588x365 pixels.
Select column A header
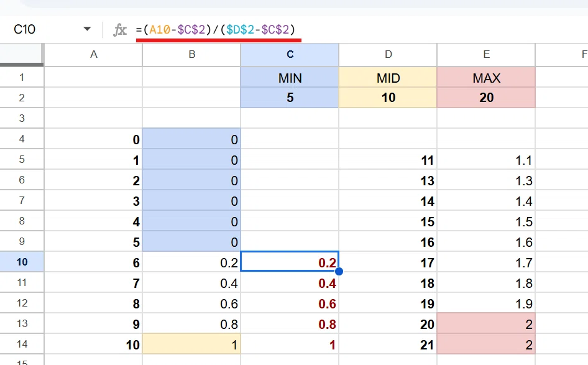(x=93, y=55)
